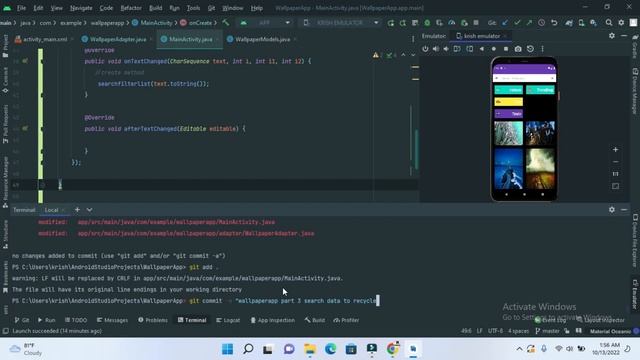Open IDE settings gear in toolbar
Screen dimensions: 640x360
621,22
